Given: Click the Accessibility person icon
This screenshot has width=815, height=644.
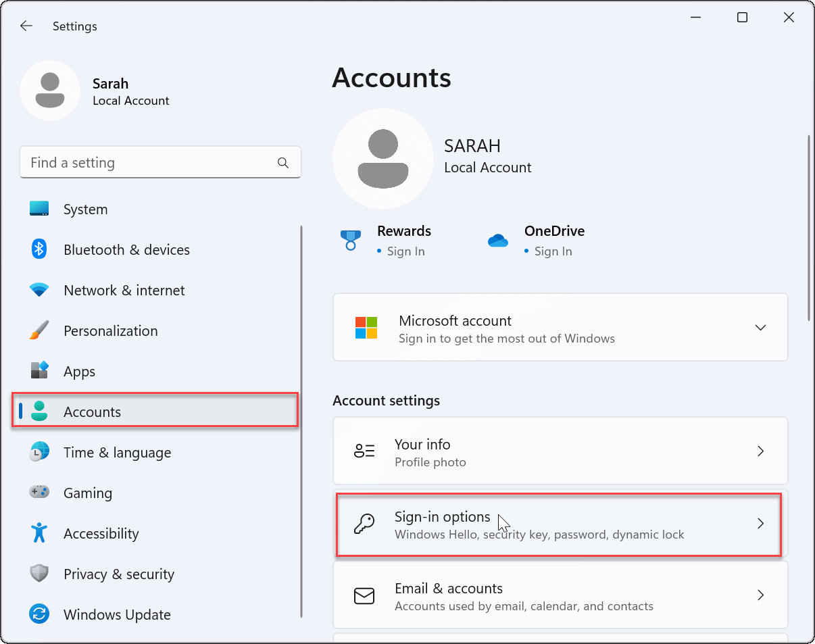Looking at the screenshot, I should (39, 533).
